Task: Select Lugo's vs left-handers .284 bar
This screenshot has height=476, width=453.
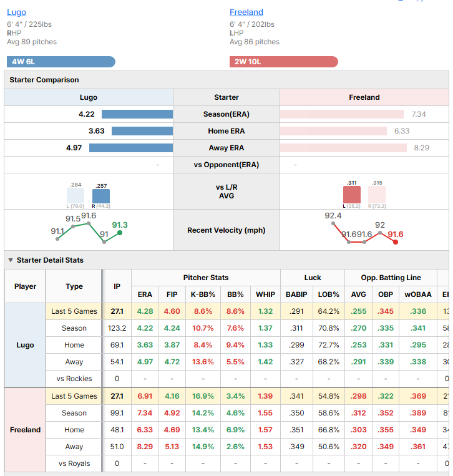Action: (x=75, y=195)
